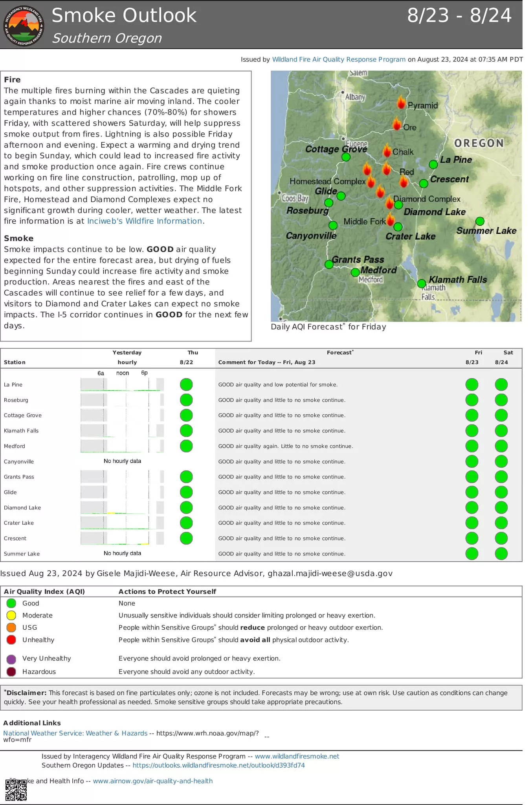The image size is (532, 805).
Task: Click the Hazardous maroon legend swatch
Action: pyautogui.click(x=11, y=672)
